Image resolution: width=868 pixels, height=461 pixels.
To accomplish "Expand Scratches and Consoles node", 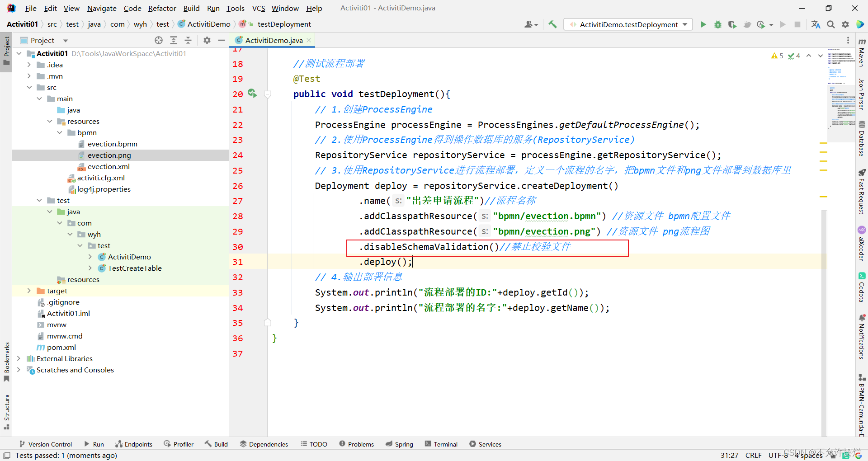I will [x=19, y=370].
